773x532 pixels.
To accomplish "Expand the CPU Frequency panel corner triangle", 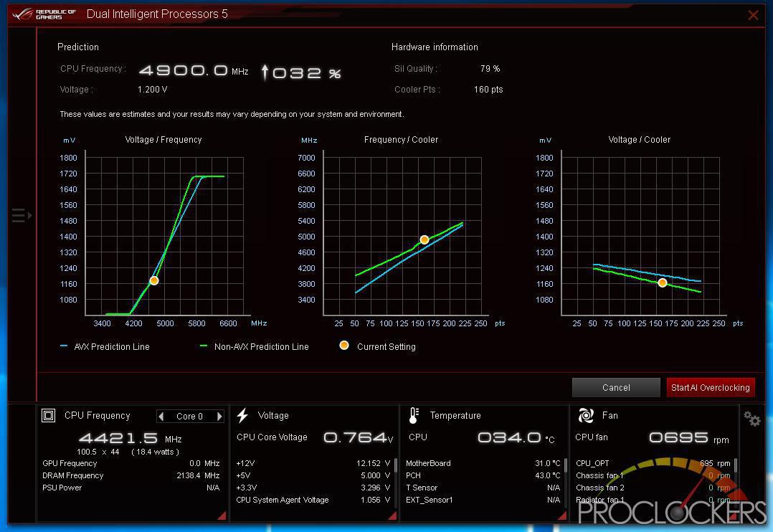I will tap(222, 516).
